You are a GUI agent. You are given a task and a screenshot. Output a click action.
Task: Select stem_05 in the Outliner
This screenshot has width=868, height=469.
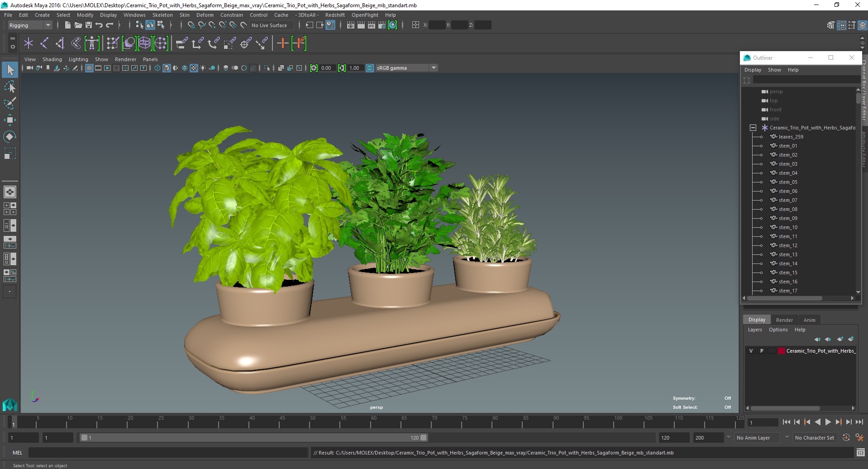788,182
